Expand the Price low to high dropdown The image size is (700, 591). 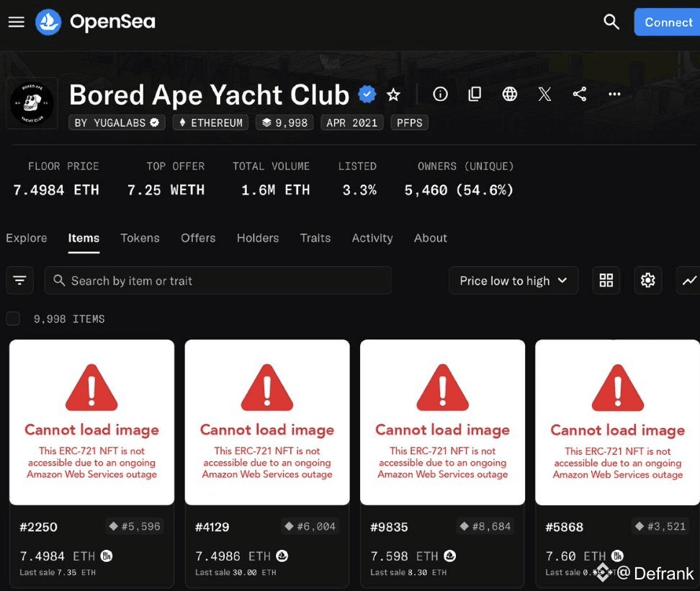click(513, 280)
